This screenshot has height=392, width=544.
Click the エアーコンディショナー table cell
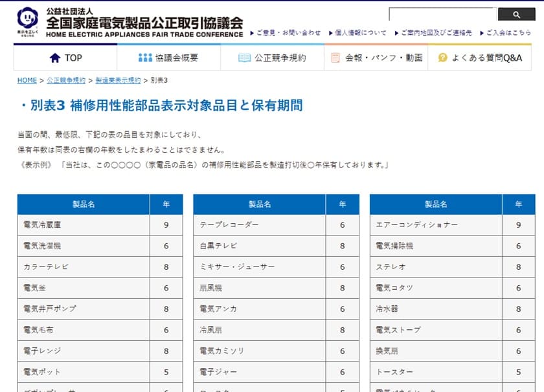pos(436,225)
